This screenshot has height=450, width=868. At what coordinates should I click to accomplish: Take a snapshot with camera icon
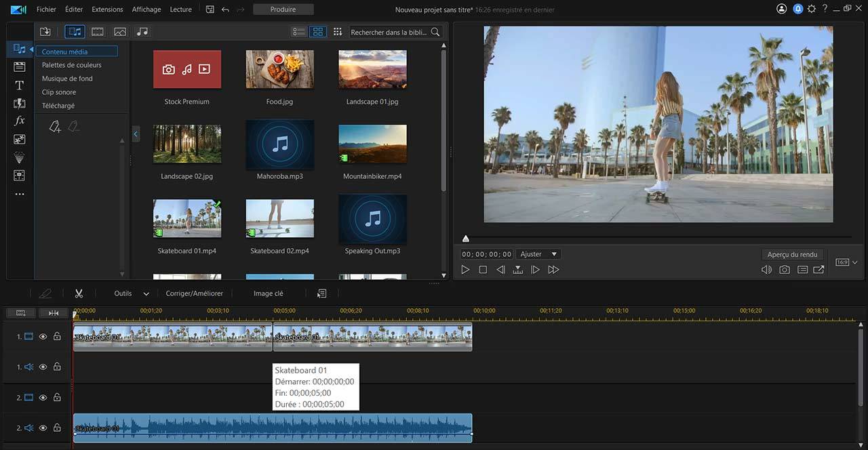(x=785, y=270)
